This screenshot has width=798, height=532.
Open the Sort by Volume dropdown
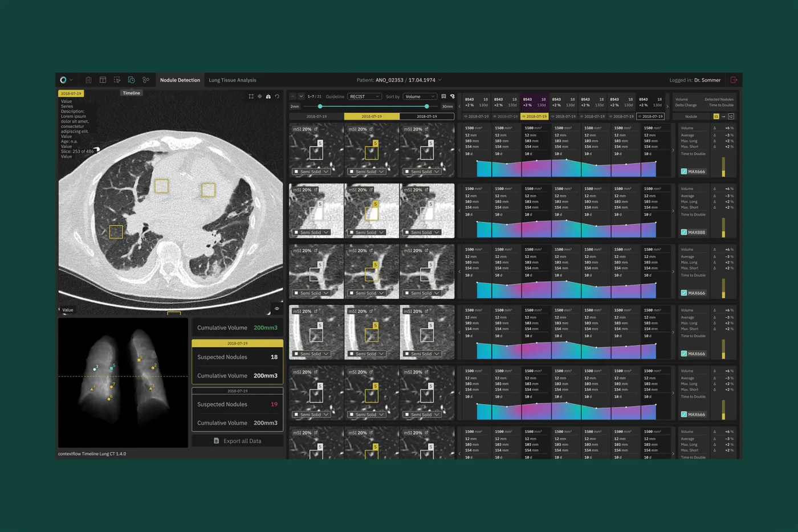click(x=420, y=96)
